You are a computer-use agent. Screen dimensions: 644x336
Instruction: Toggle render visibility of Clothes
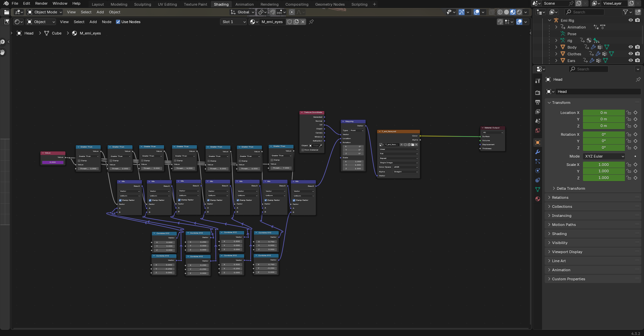pyautogui.click(x=637, y=54)
